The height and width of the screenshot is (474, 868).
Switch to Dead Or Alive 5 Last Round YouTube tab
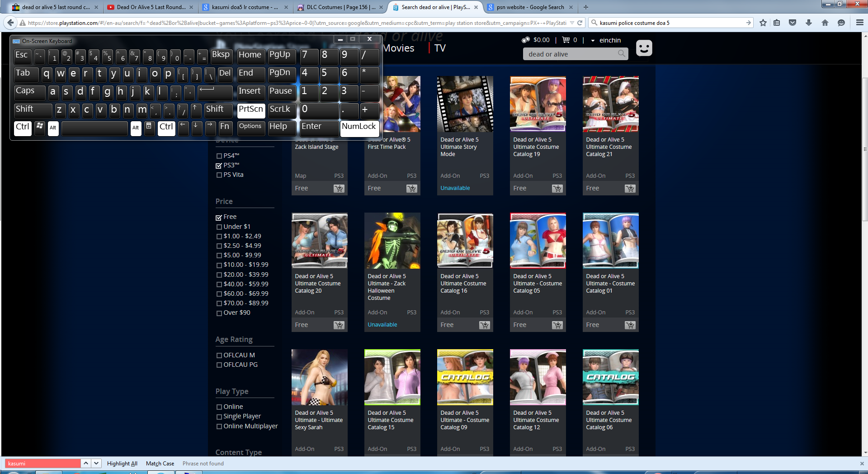coord(151,7)
